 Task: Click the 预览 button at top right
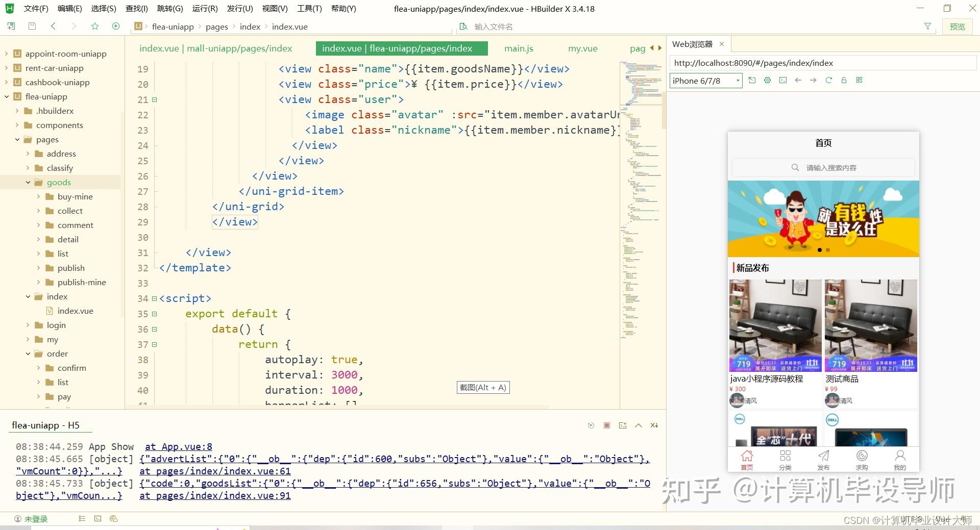pos(958,26)
